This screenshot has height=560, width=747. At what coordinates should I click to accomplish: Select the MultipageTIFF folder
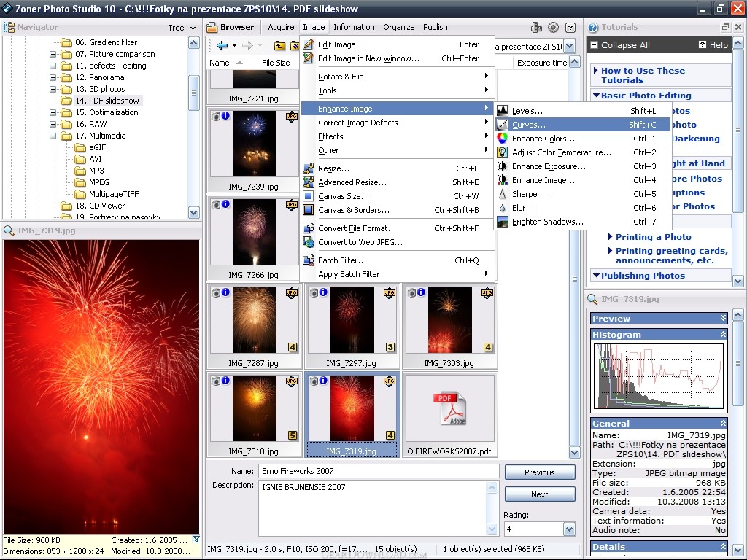[114, 194]
